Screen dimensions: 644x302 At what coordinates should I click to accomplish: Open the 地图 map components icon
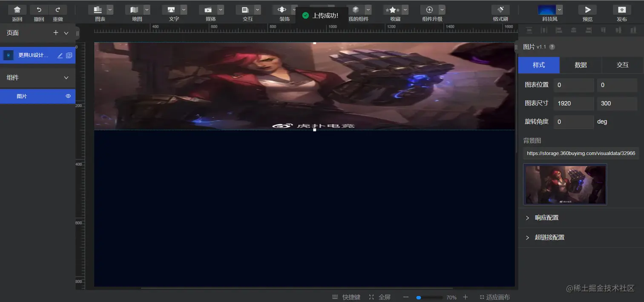click(x=134, y=10)
